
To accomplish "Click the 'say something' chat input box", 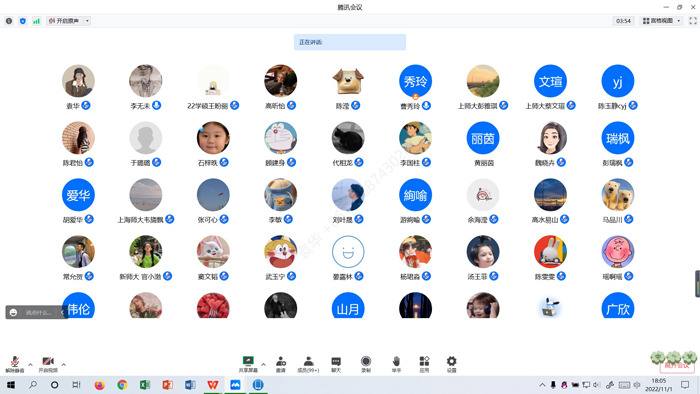I will tap(38, 312).
